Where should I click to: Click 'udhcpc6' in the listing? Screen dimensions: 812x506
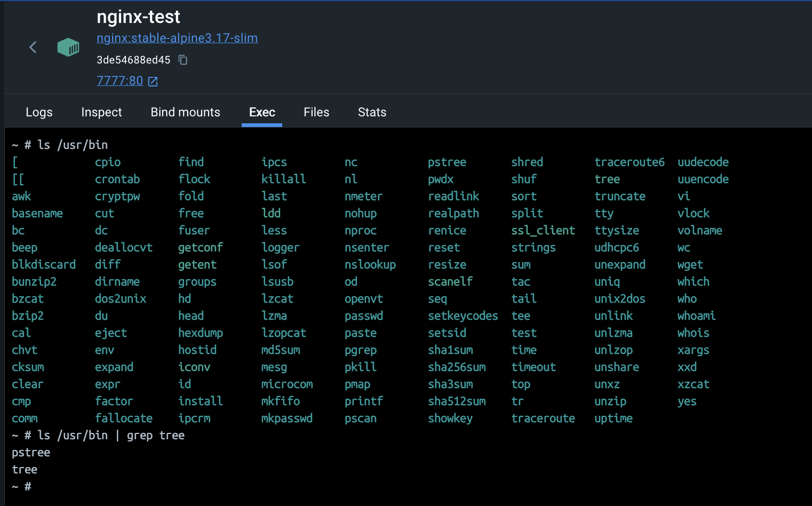[x=617, y=248]
